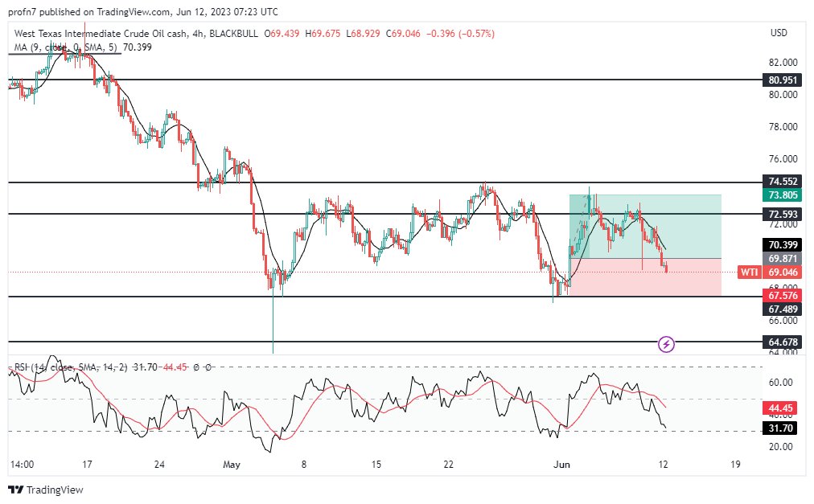Click the red WTI symbol tag

pyautogui.click(x=749, y=272)
